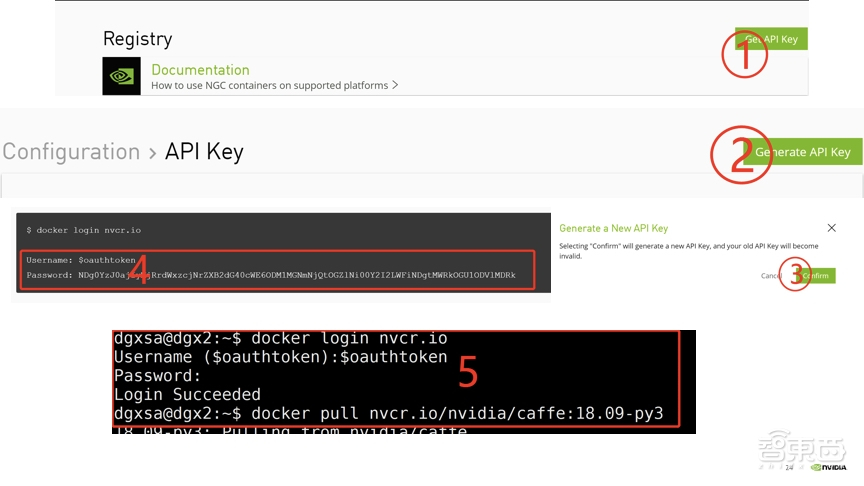Click the red circled number 3 marker
Viewport: 864px width, 486px height.
(x=795, y=276)
